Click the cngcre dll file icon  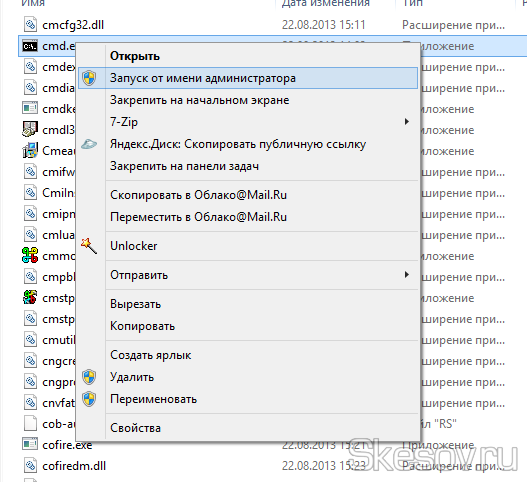pyautogui.click(x=30, y=361)
